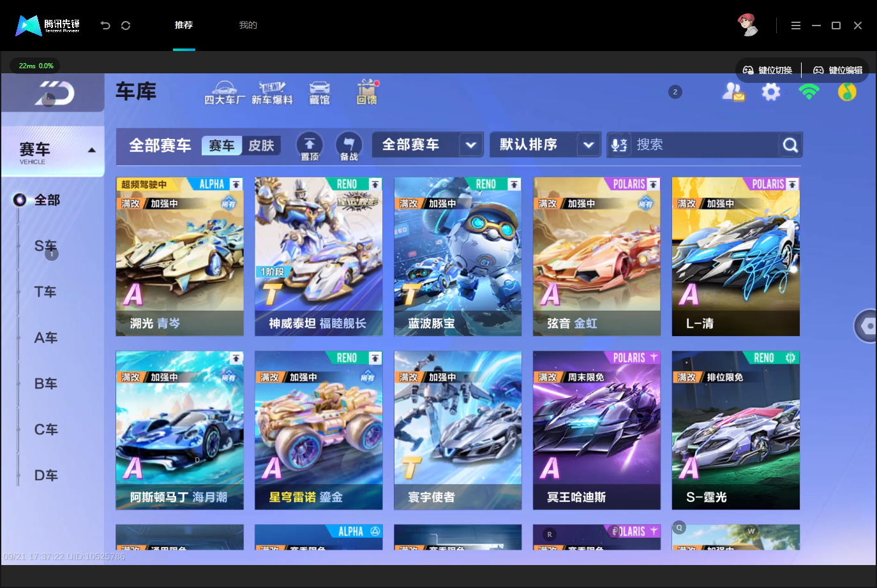877x588 pixels.
Task: Open the floating side button on the right edge
Action: (x=867, y=326)
